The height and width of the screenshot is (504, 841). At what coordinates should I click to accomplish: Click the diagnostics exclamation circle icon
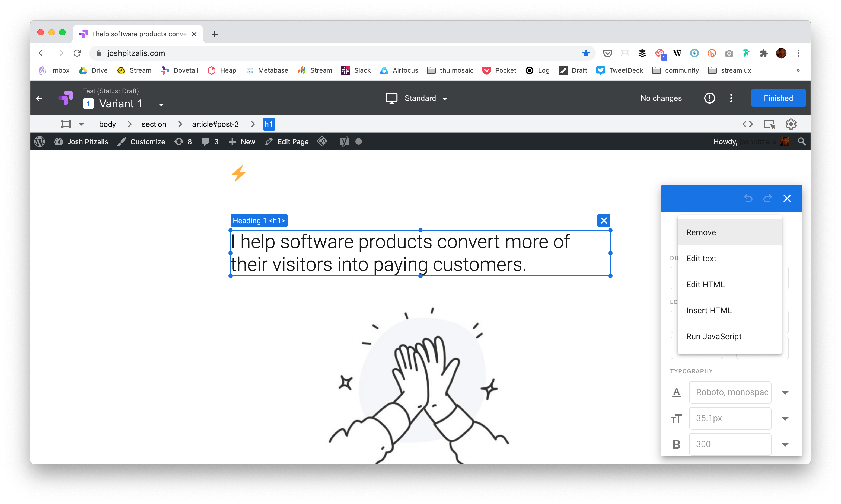point(709,98)
